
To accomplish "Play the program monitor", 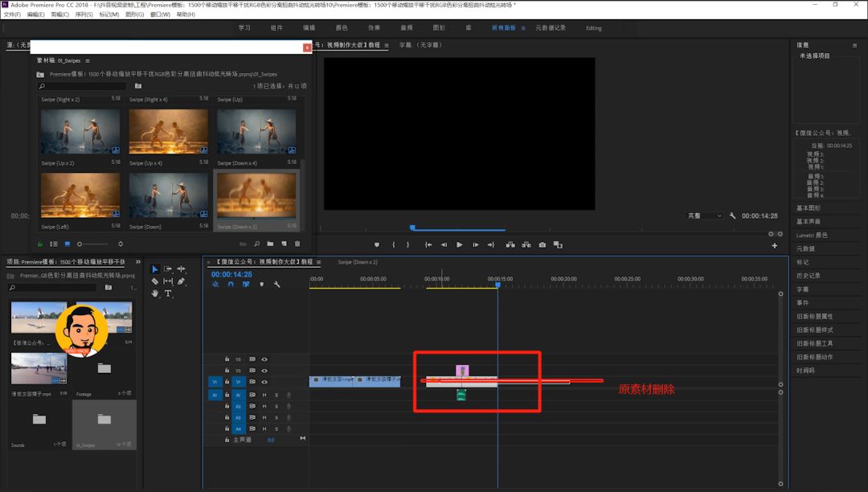I will pos(460,244).
